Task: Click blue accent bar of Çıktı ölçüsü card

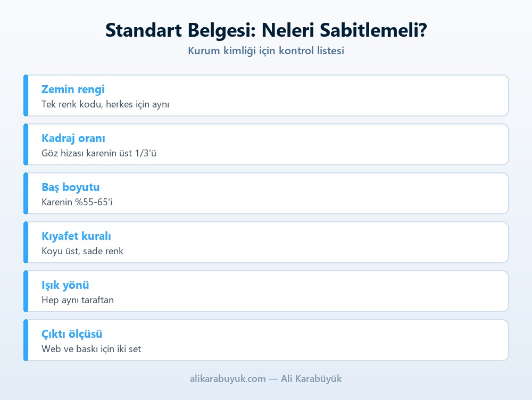Action: pyautogui.click(x=26, y=340)
